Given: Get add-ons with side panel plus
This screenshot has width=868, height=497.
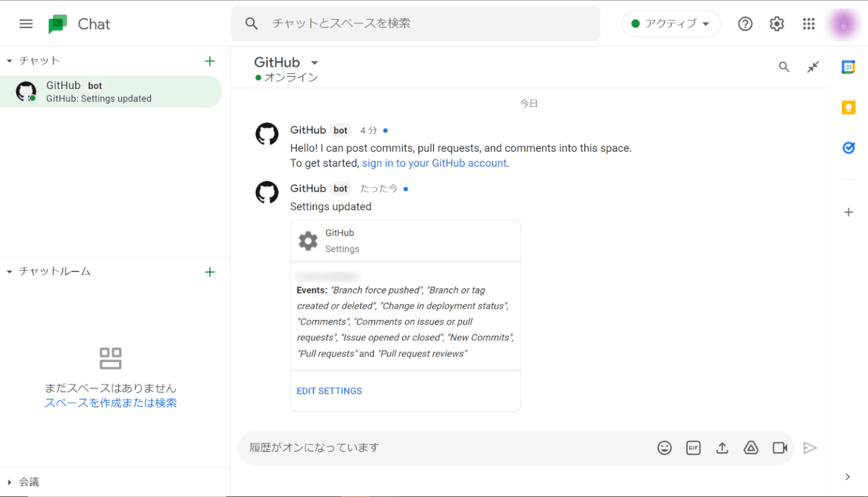Looking at the screenshot, I should [848, 212].
